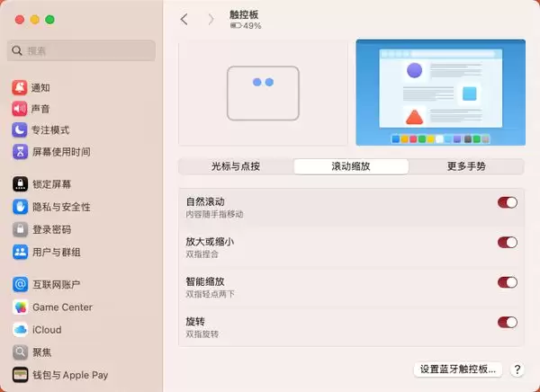Open 声音 sound settings icon
540x392 pixels.
pyautogui.click(x=20, y=109)
